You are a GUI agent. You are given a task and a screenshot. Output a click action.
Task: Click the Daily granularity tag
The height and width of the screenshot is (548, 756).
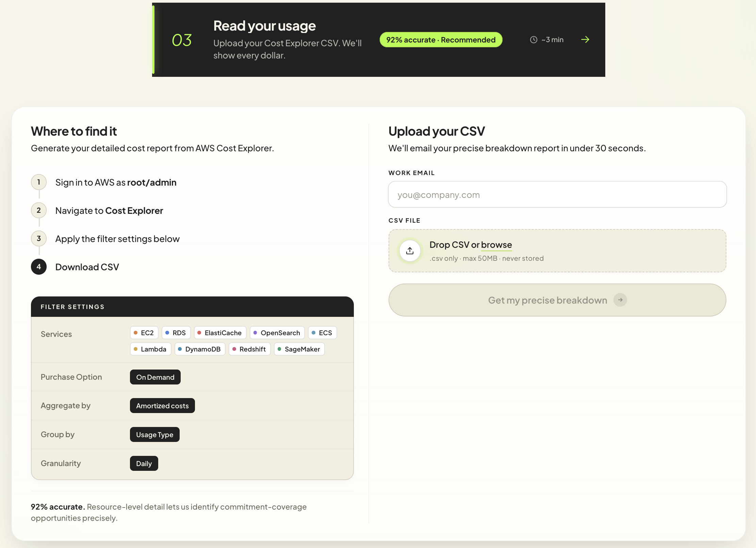point(144,463)
